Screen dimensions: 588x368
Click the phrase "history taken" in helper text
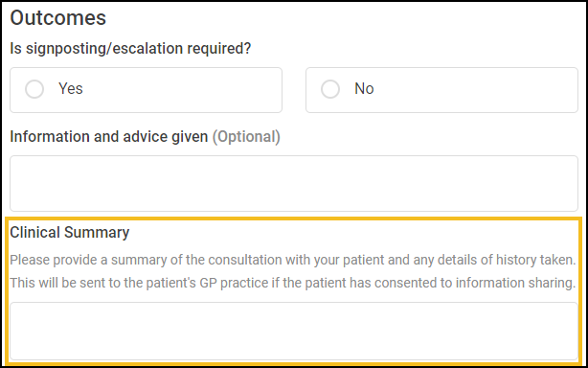(536, 260)
